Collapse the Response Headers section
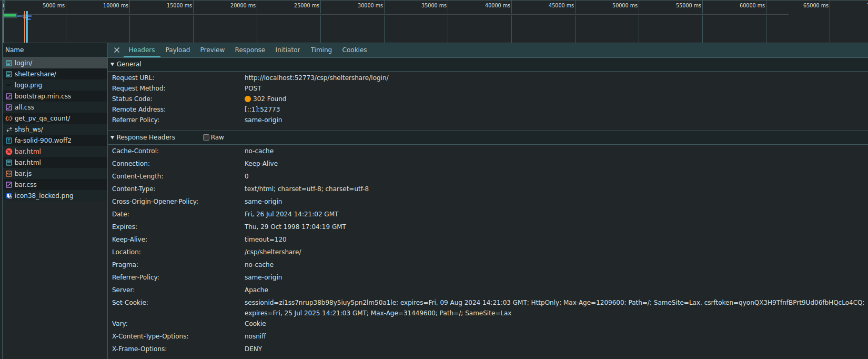The image size is (868, 359). [x=113, y=137]
